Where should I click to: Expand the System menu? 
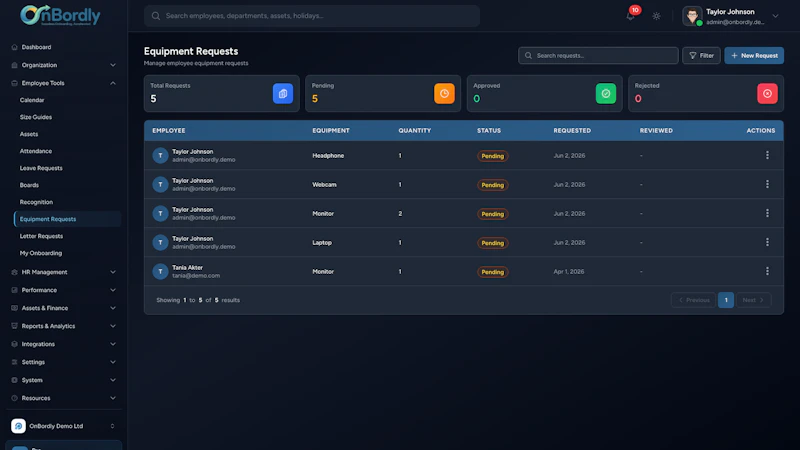coord(63,380)
